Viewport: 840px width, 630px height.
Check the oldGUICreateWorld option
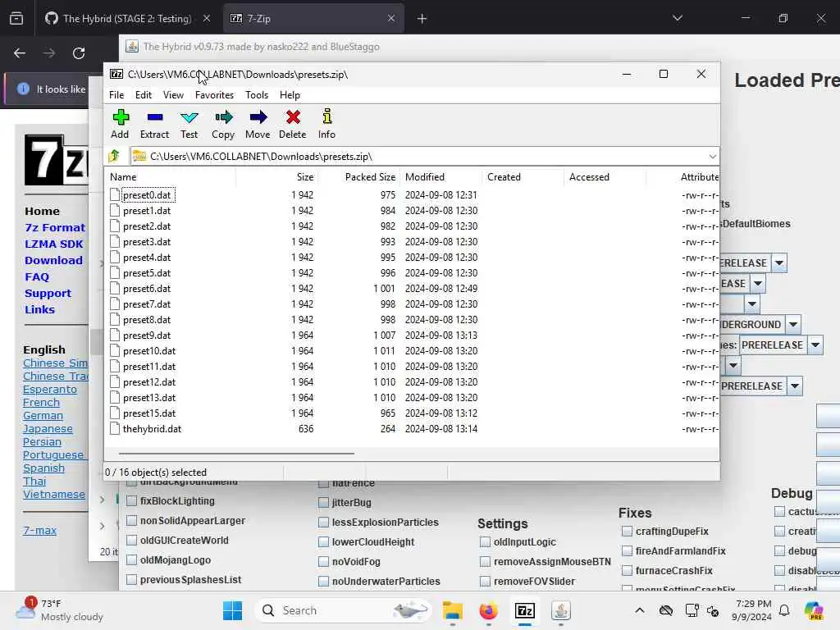pyautogui.click(x=132, y=541)
